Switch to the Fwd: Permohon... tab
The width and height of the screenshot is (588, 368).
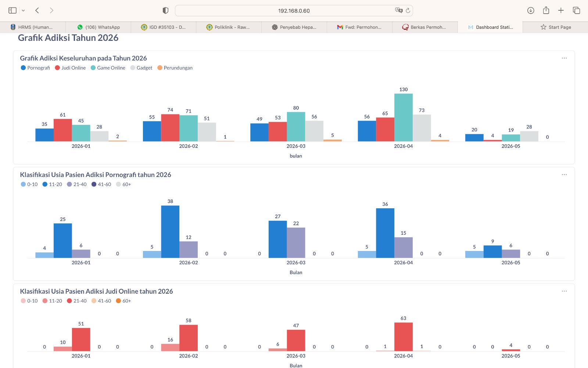tap(360, 27)
